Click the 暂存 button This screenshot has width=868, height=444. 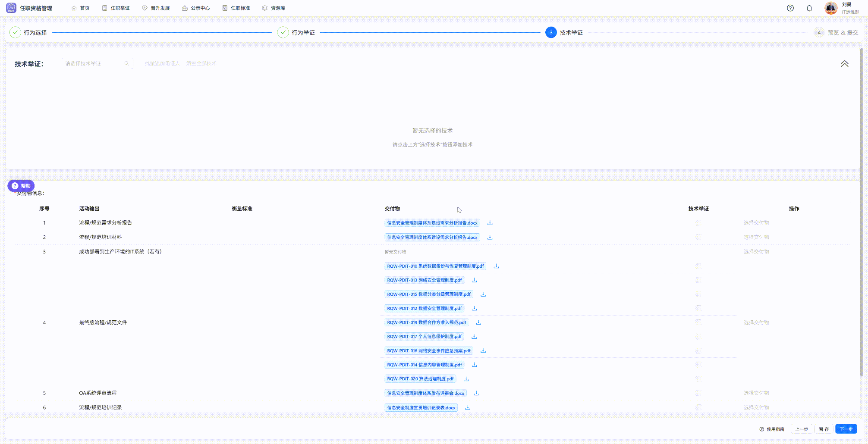tap(824, 429)
